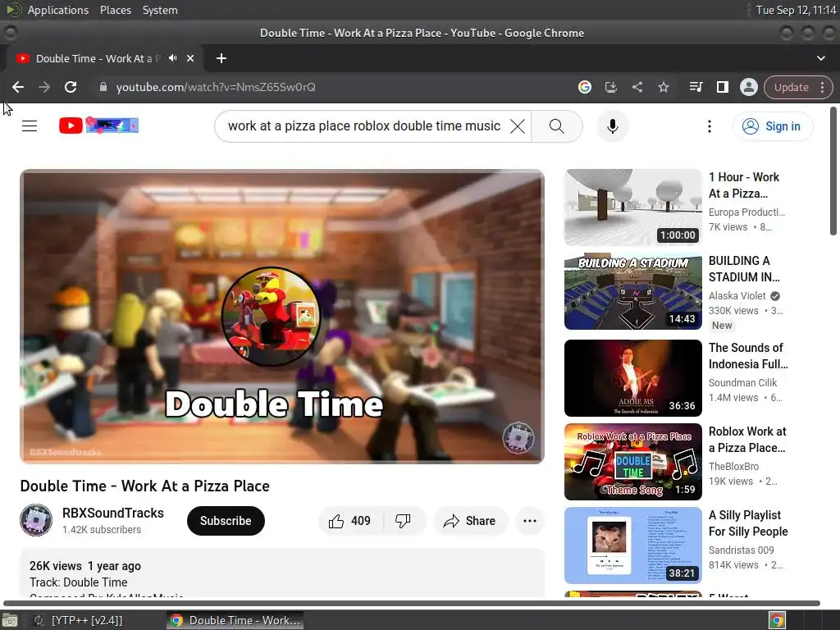Open A Silly Playlist thumbnail
The height and width of the screenshot is (630, 840).
632,546
